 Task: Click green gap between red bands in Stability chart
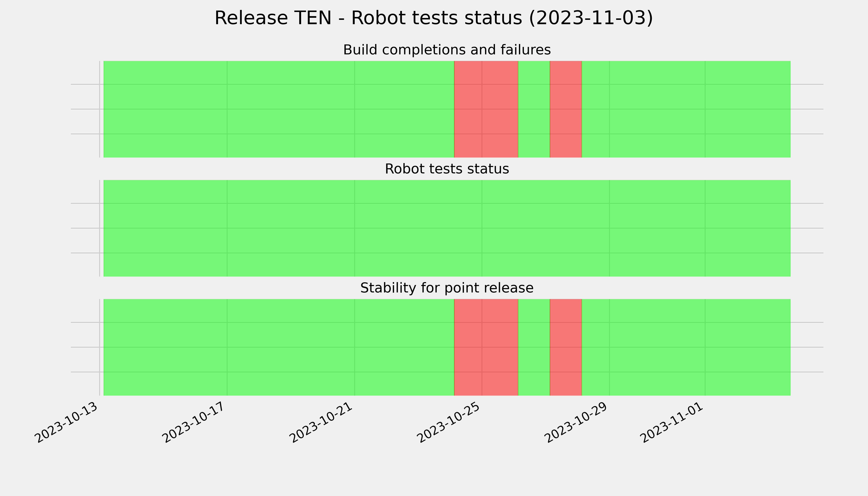click(x=534, y=347)
